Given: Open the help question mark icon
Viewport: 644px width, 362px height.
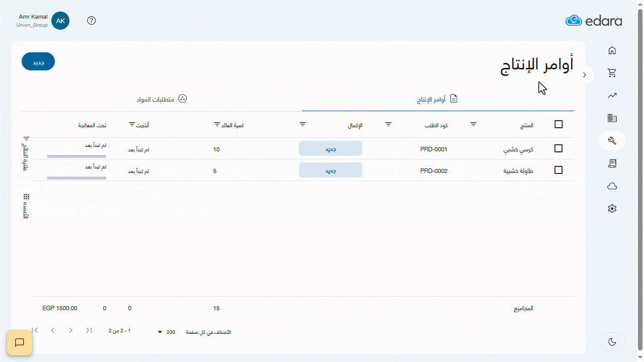Looking at the screenshot, I should (x=92, y=21).
